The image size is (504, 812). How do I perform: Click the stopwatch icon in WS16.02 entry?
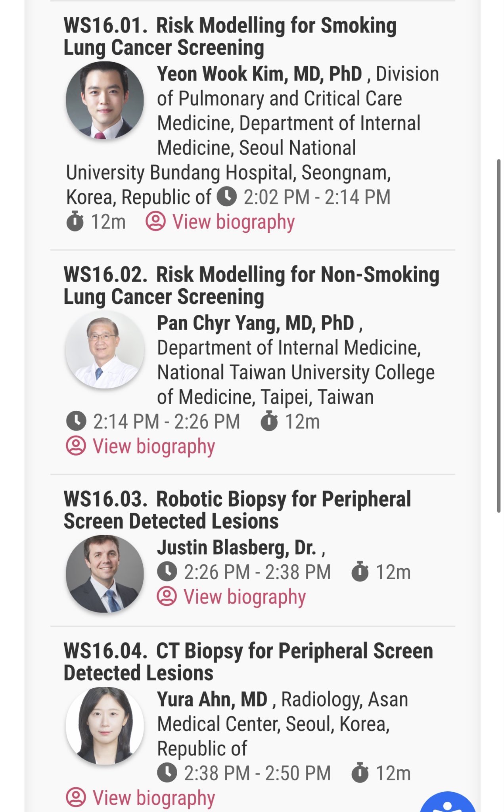(x=269, y=421)
